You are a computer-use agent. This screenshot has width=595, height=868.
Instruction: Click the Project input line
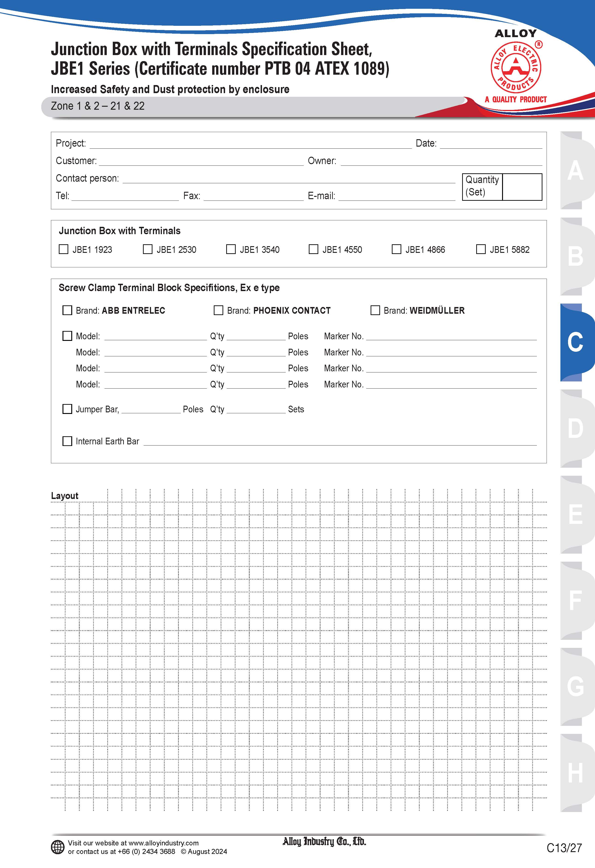(x=250, y=144)
